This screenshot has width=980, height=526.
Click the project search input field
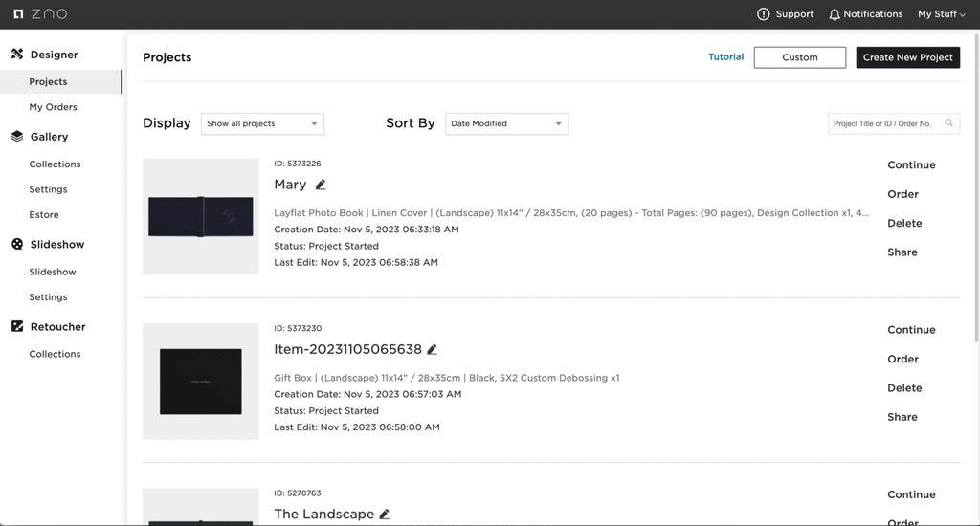[x=894, y=123]
